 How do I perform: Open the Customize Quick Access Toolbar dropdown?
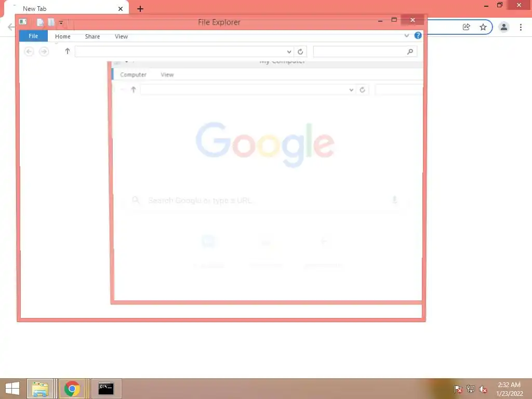click(61, 23)
